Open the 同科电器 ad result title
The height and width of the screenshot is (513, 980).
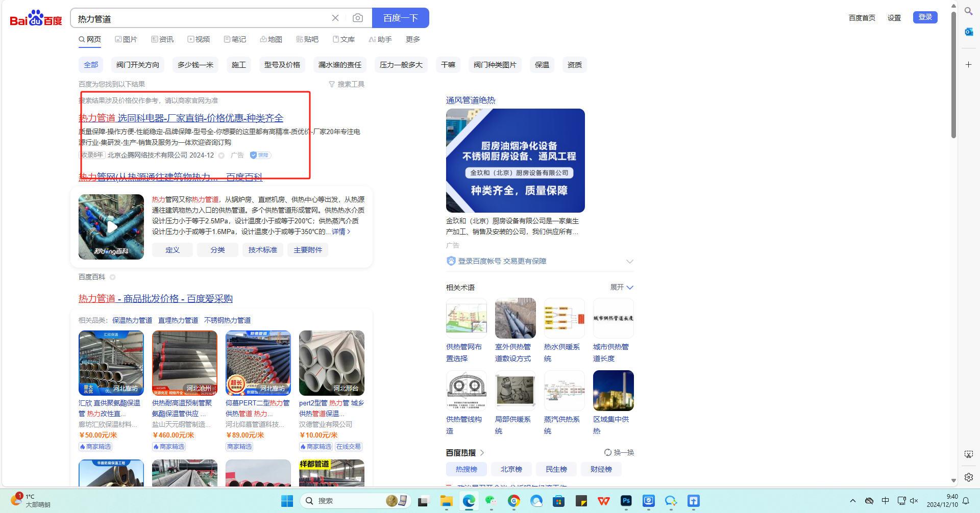181,118
